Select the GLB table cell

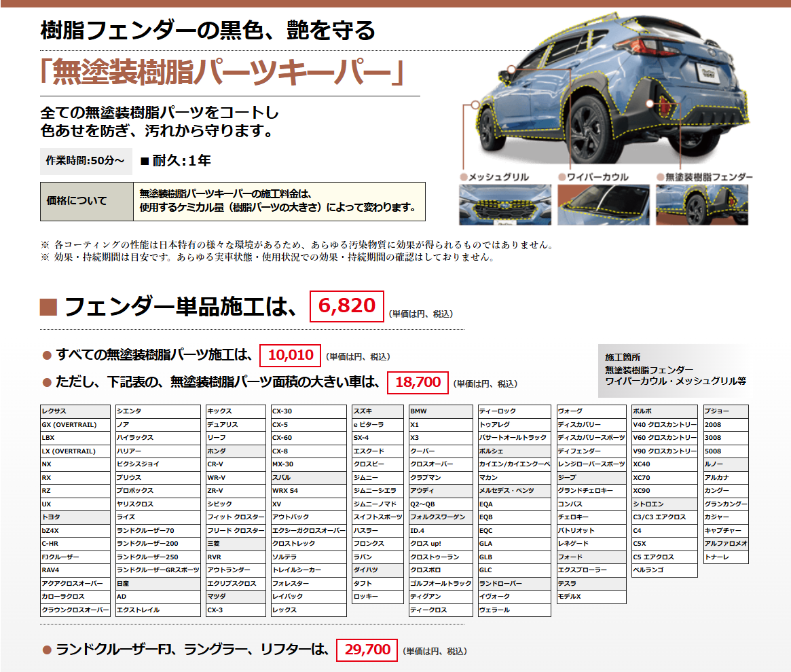click(x=515, y=557)
